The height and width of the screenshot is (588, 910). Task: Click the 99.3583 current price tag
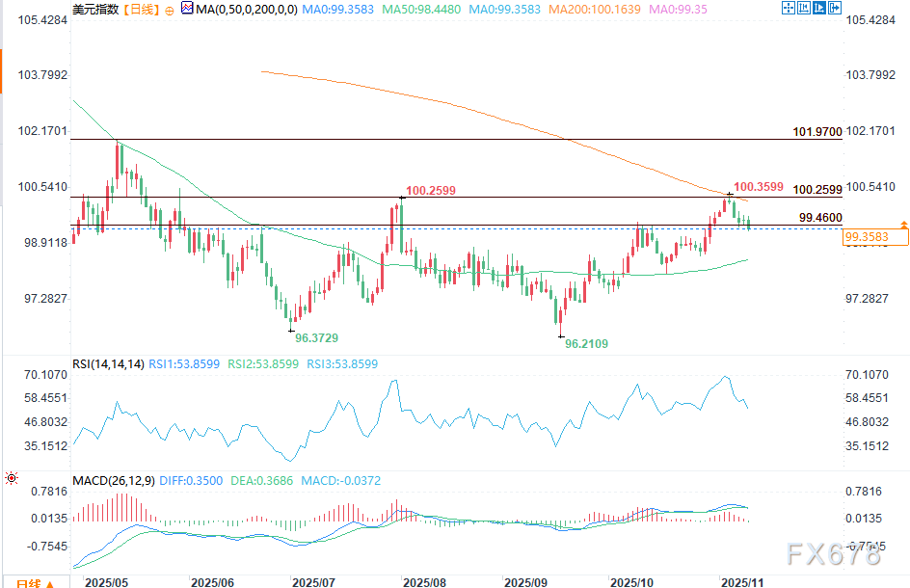(875, 237)
